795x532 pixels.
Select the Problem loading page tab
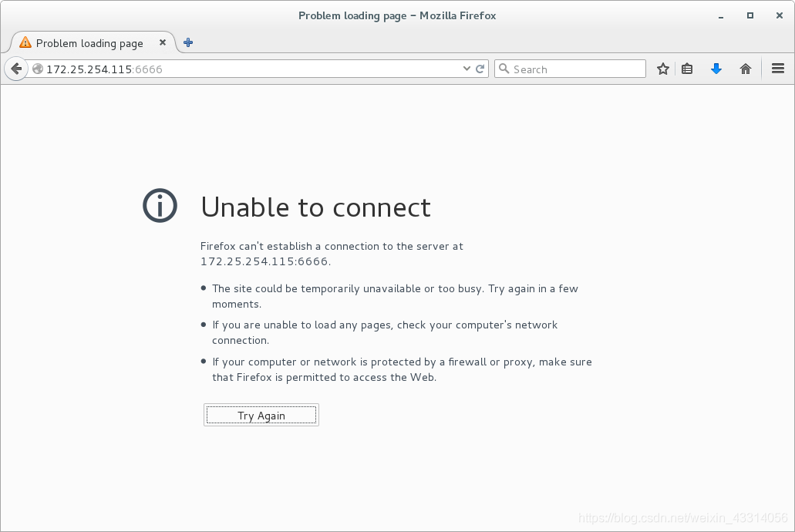(93, 42)
